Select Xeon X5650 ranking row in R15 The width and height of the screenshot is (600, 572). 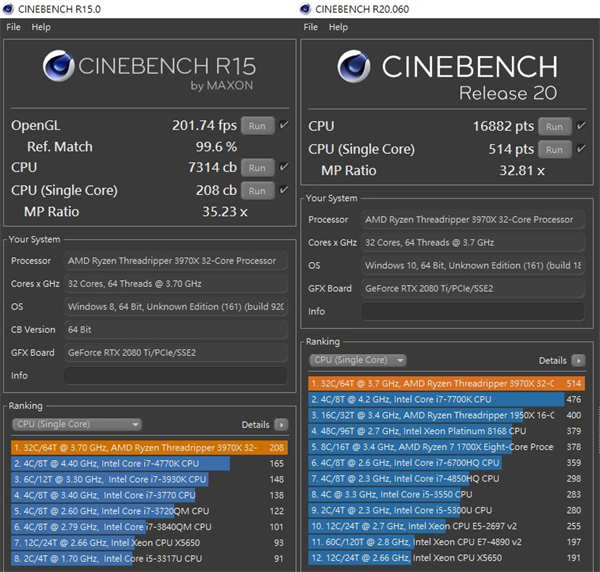[149, 543]
